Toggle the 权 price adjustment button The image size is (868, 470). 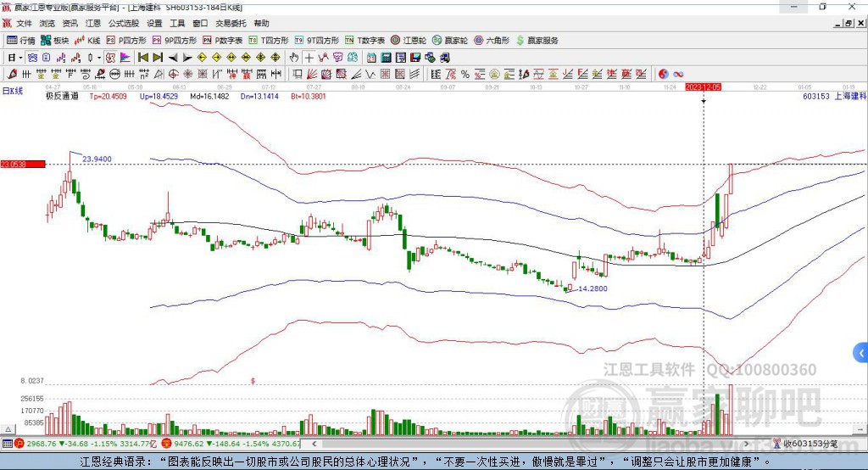(111, 58)
